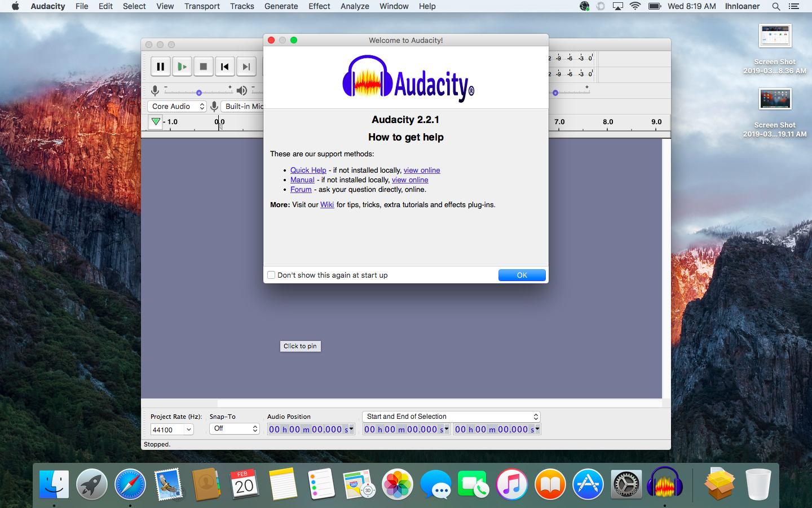Open the Edit menu
Screen dimensions: 812x508
coord(105,6)
